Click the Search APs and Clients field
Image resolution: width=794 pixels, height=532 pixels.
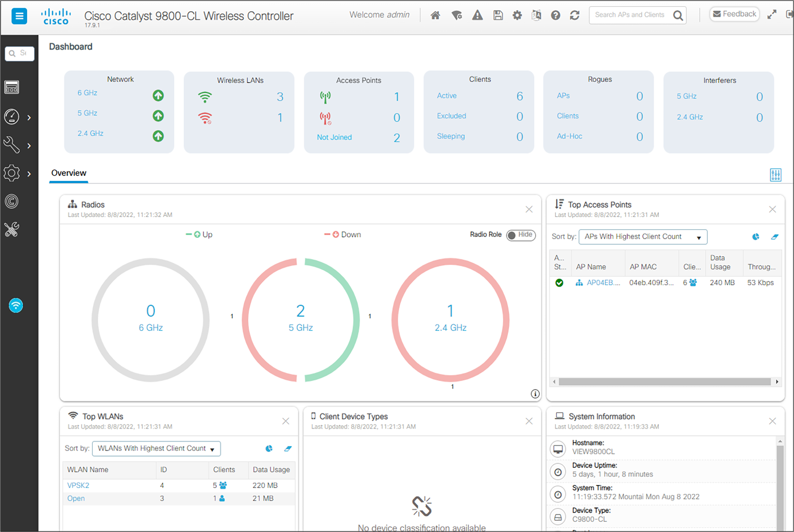coord(630,15)
